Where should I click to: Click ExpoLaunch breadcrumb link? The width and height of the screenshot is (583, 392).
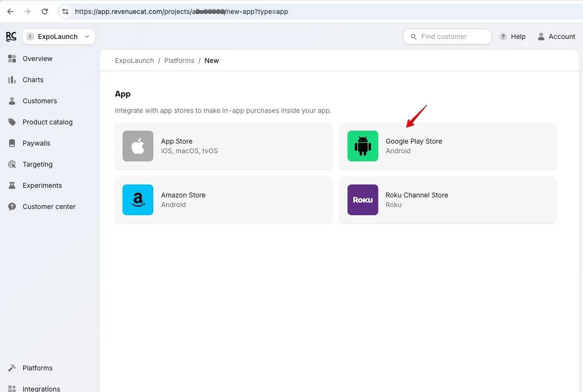(x=135, y=61)
